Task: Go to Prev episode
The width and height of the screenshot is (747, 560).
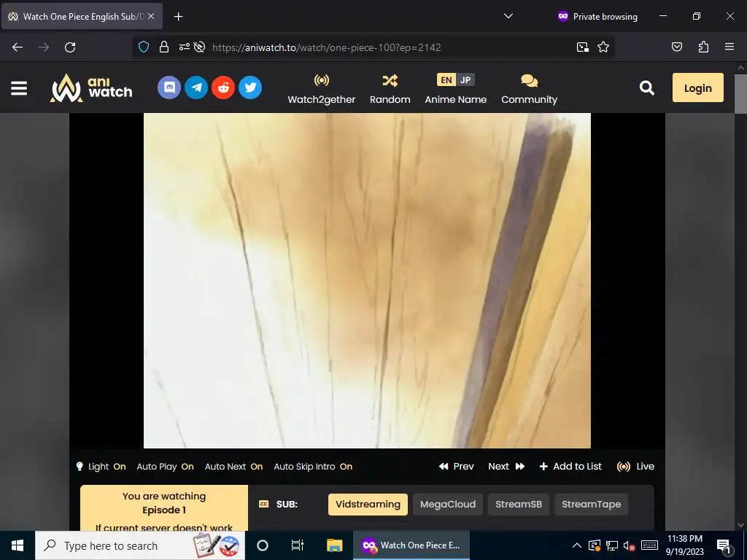Action: [x=457, y=467]
